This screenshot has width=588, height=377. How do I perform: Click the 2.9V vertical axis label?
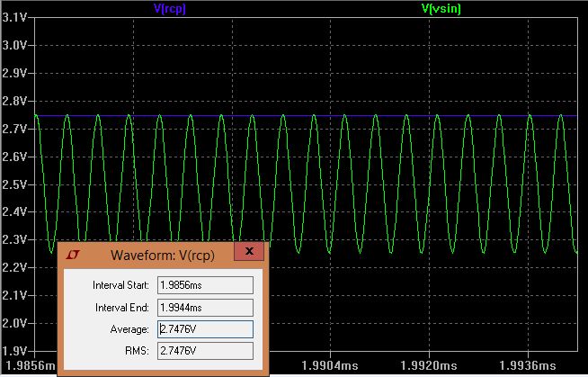click(14, 73)
